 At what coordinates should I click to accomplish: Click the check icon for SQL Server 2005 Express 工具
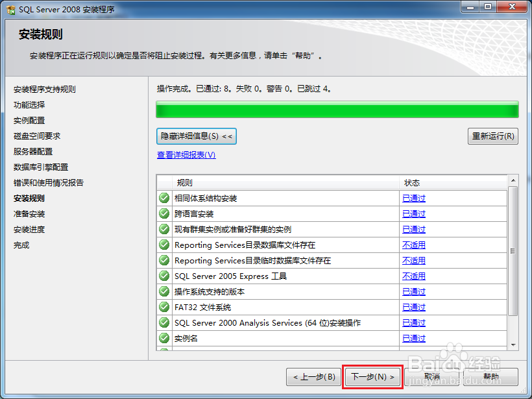(x=163, y=276)
